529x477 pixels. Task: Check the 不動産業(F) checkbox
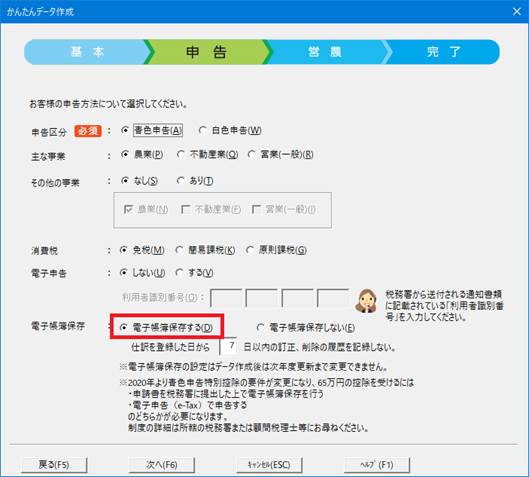[x=211, y=209]
